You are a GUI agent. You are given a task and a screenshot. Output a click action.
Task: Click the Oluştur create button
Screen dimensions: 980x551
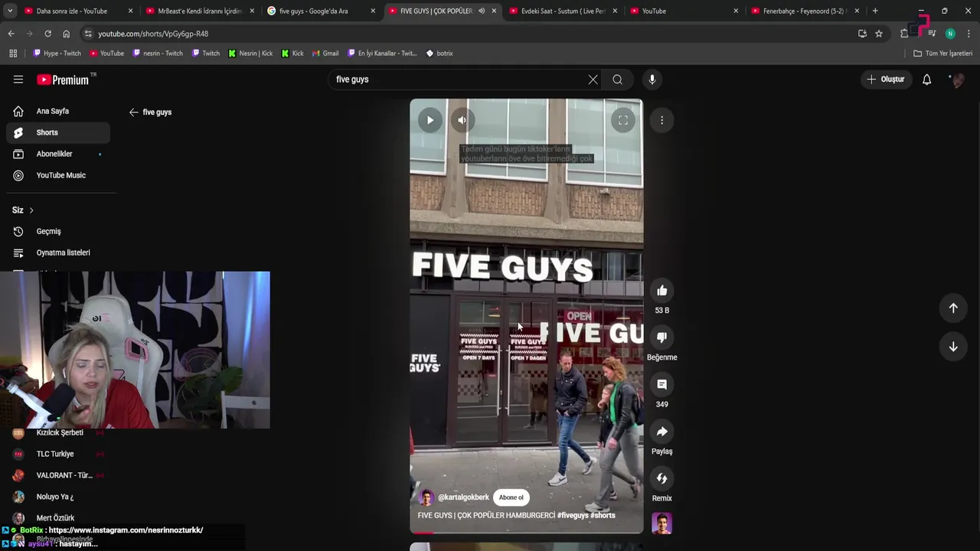coord(886,80)
